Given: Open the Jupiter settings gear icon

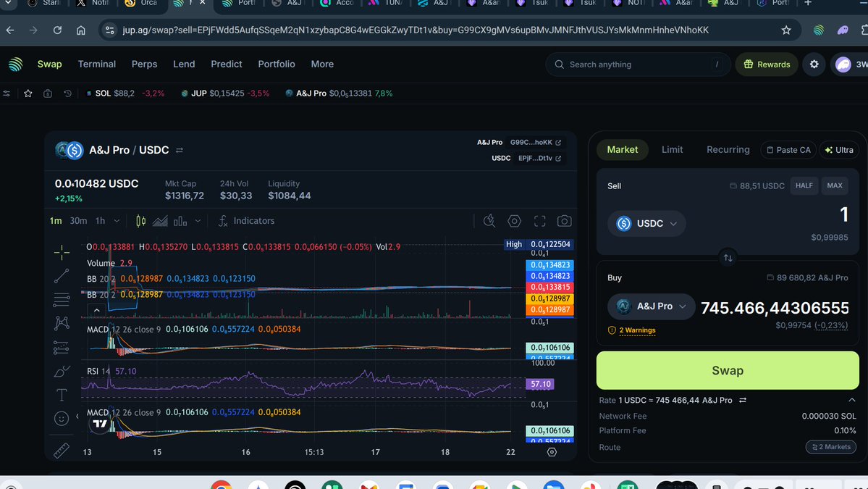Looking at the screenshot, I should coord(814,64).
